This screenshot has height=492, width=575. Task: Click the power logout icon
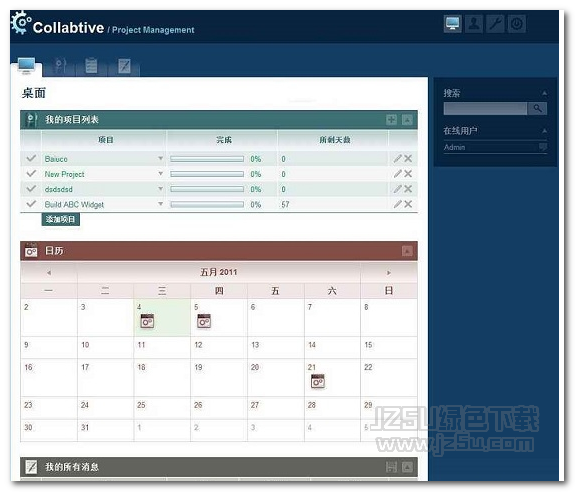[517, 24]
